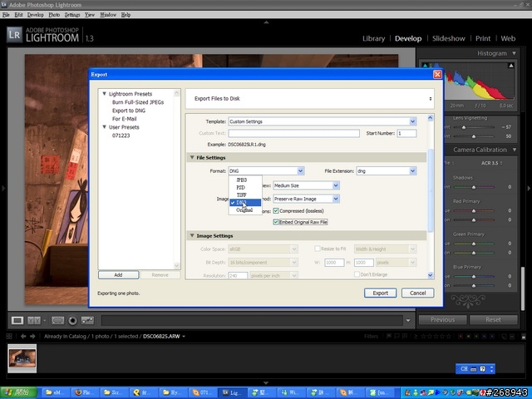Collapse the Image Settings section
Screen dimensions: 532x399
[192, 235]
